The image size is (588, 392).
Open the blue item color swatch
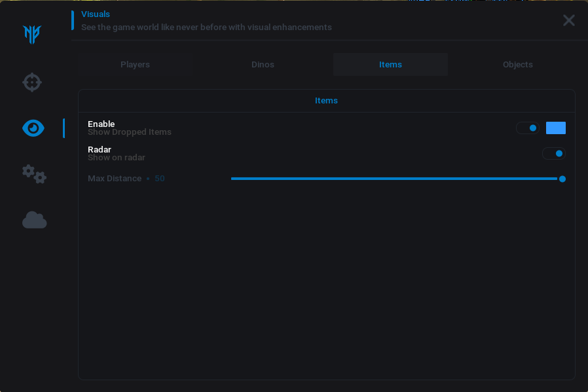[555, 128]
